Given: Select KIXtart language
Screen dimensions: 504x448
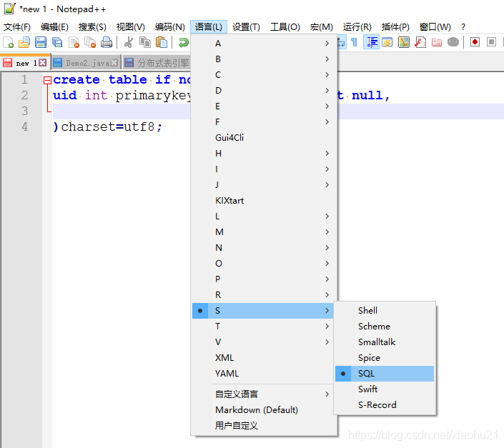Looking at the screenshot, I should coord(264,201).
